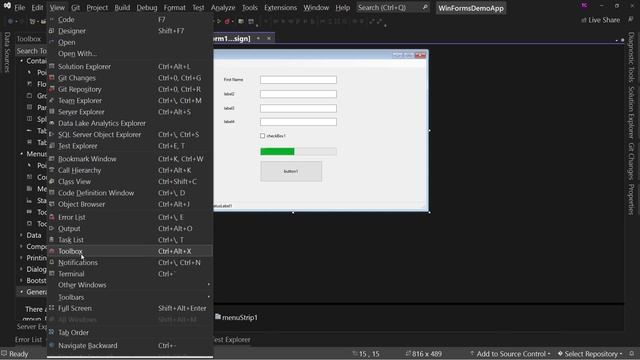Click the label2 text box
Image resolution: width=640 pixels, height=360 pixels.
click(298, 94)
